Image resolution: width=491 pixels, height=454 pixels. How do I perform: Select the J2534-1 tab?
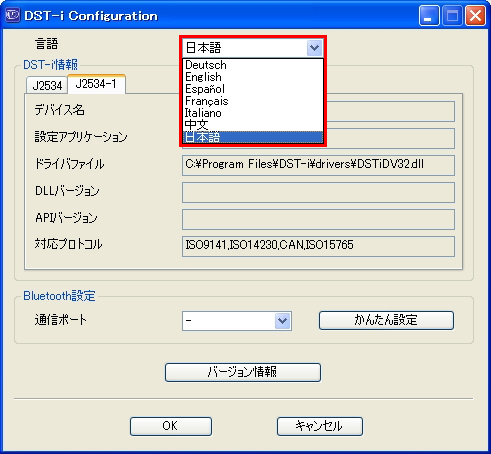[x=96, y=84]
